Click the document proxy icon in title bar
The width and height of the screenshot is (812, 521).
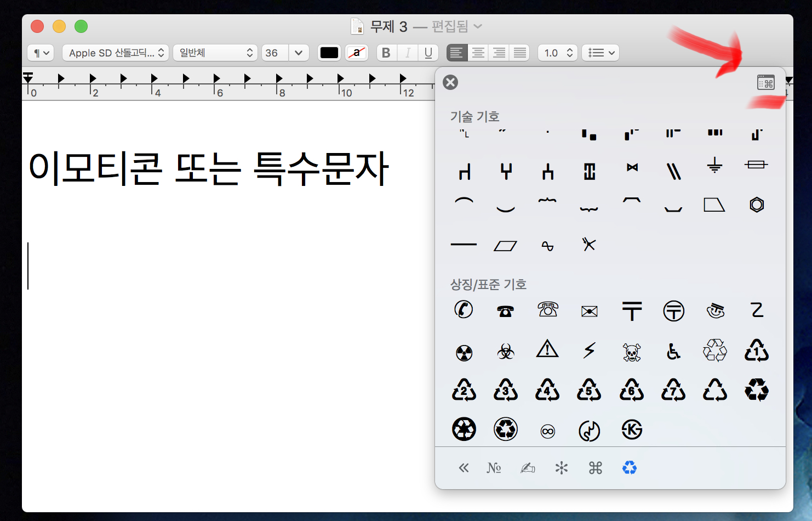point(357,26)
